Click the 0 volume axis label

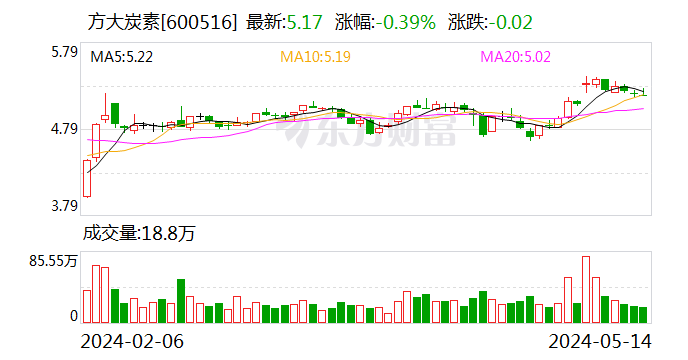coord(74,316)
